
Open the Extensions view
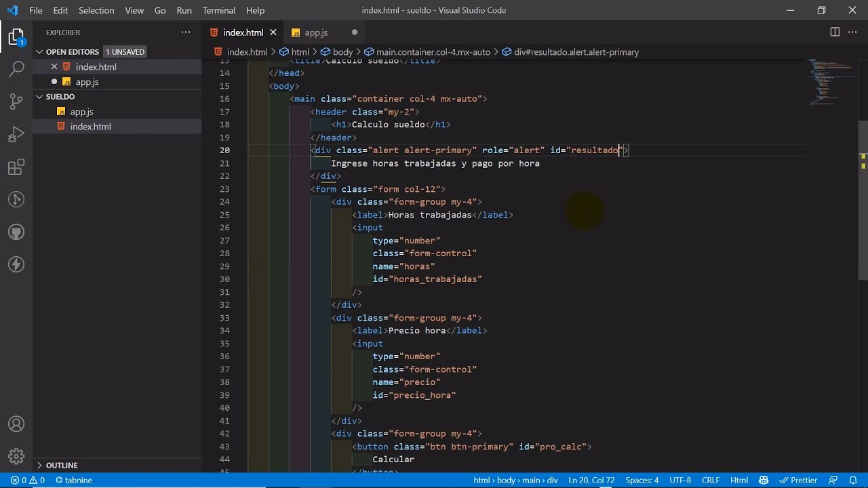[x=16, y=167]
